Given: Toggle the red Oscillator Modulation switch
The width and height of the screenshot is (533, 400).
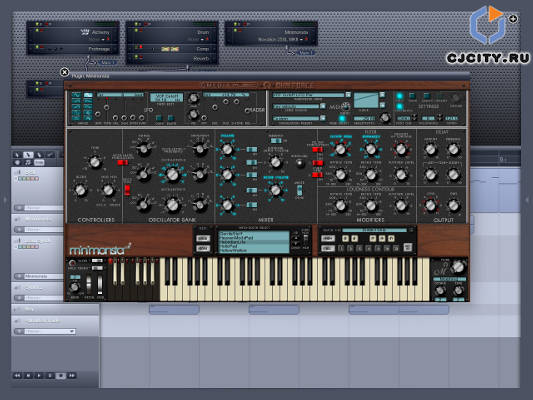Looking at the screenshot, I should [x=122, y=162].
